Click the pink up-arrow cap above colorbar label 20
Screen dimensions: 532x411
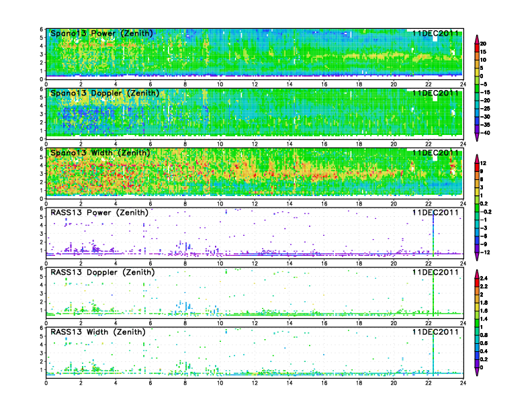[477, 40]
